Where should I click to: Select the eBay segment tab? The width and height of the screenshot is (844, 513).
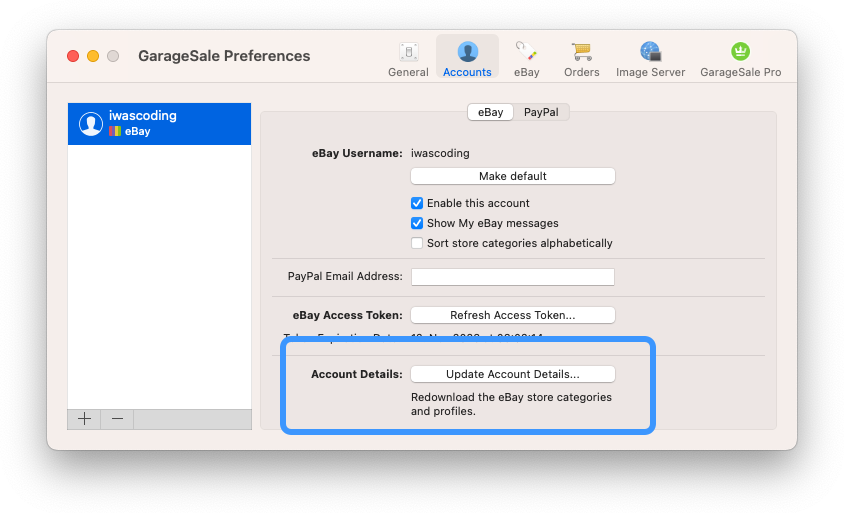[x=490, y=112]
